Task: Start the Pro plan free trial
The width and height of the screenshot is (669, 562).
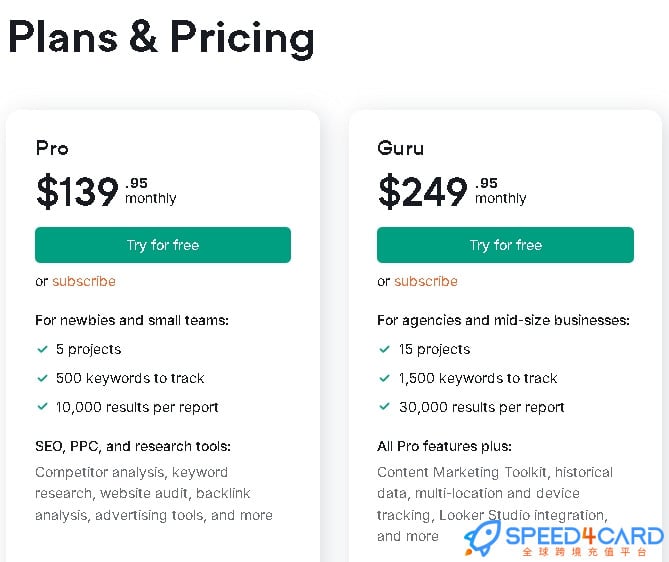Action: point(163,245)
